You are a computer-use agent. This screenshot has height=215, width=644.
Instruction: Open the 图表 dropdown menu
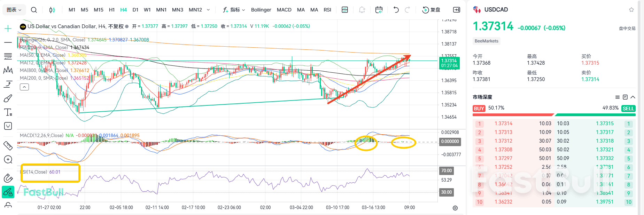click(14, 10)
